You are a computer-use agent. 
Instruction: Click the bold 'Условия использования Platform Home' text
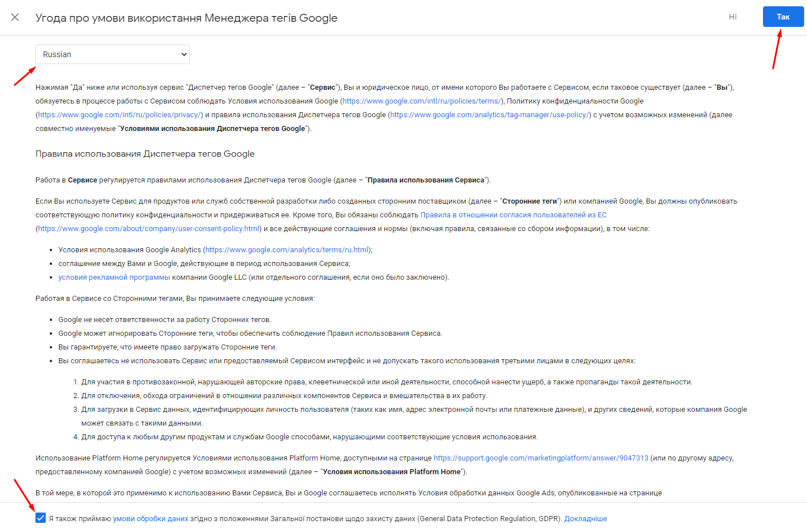(391, 472)
